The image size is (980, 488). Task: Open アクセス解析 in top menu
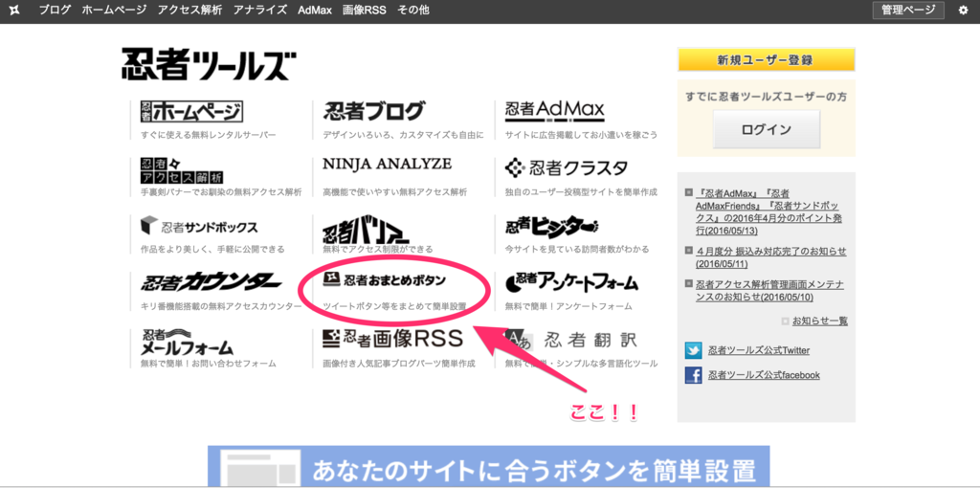click(190, 10)
